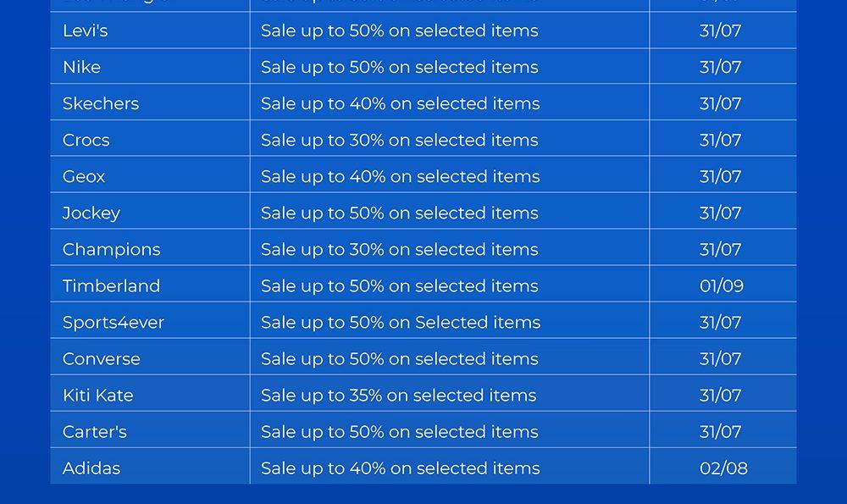Select the Jockey brand name
847x504 pixels.
[91, 213]
